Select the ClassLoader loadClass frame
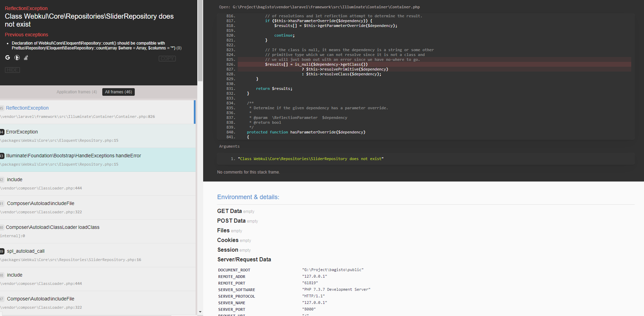This screenshot has height=316, width=644. tap(97, 231)
